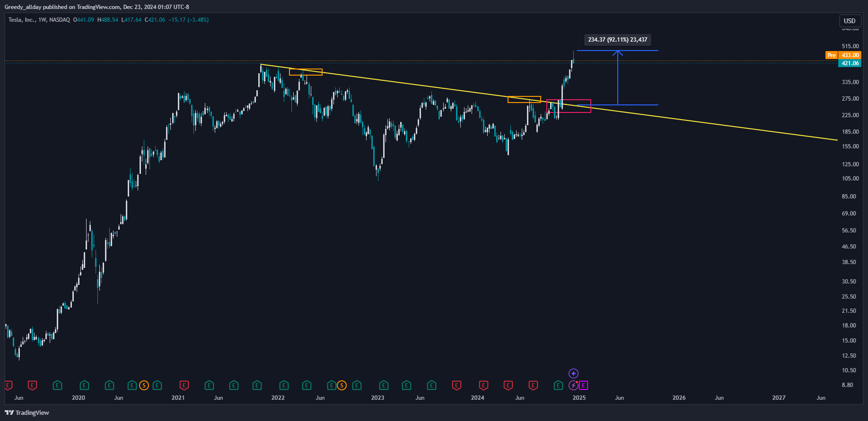The width and height of the screenshot is (868, 421).
Task: Click the 234.37 (92.11%) measurement label
Action: coord(618,40)
